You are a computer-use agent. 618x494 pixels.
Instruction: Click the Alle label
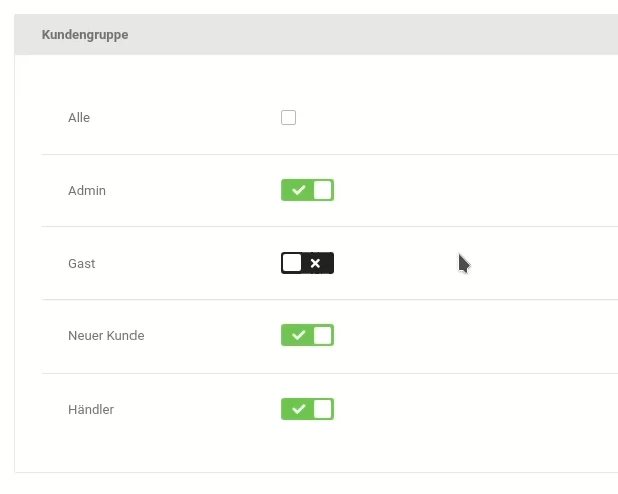point(79,117)
